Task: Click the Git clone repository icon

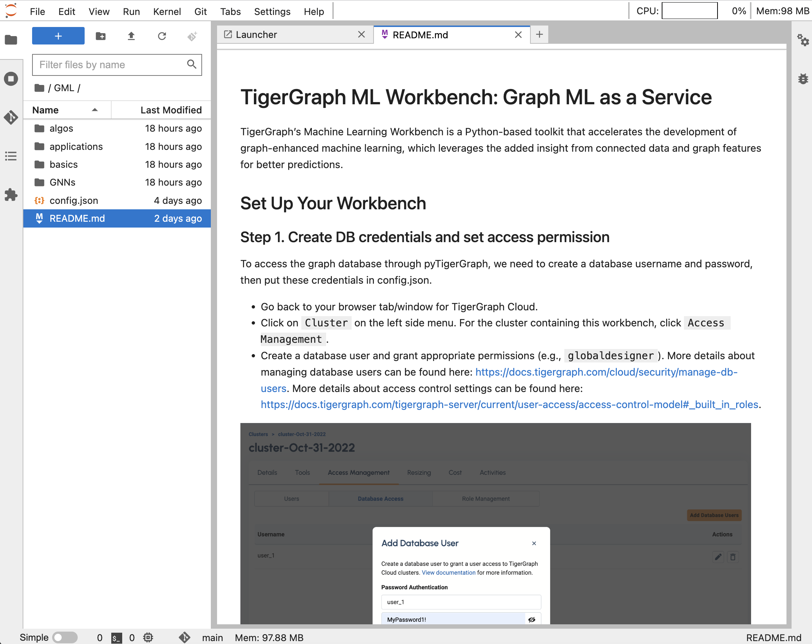Action: pos(193,36)
